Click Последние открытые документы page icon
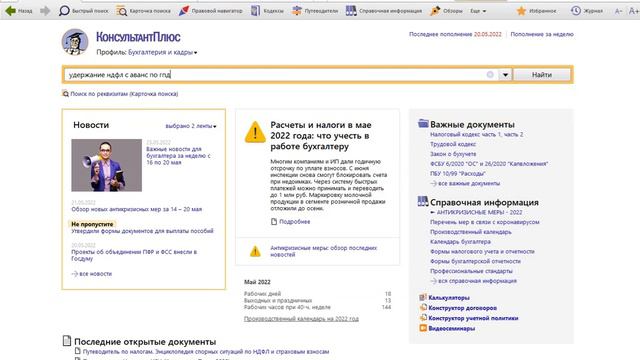 [x=67, y=340]
